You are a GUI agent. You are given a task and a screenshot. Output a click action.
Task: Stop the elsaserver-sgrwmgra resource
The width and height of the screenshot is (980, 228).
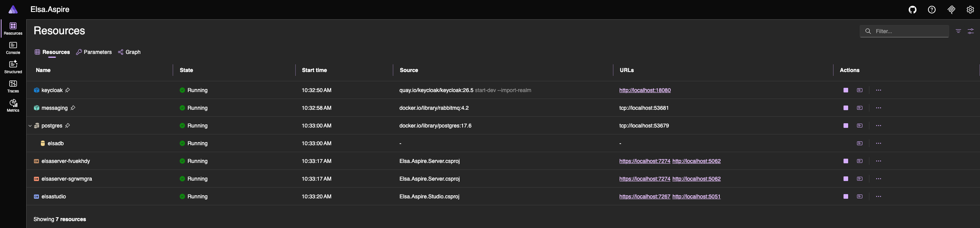[846, 179]
